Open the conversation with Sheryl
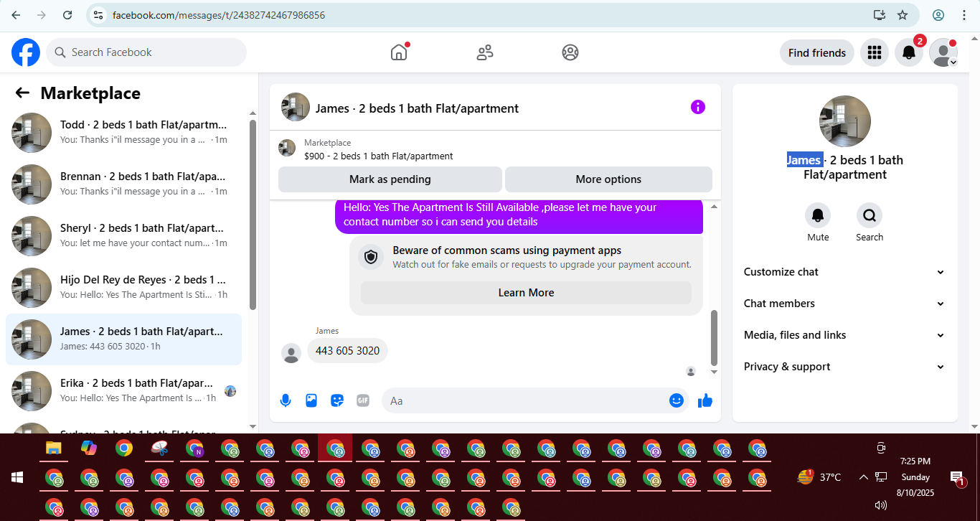This screenshot has height=521, width=980. (x=123, y=235)
